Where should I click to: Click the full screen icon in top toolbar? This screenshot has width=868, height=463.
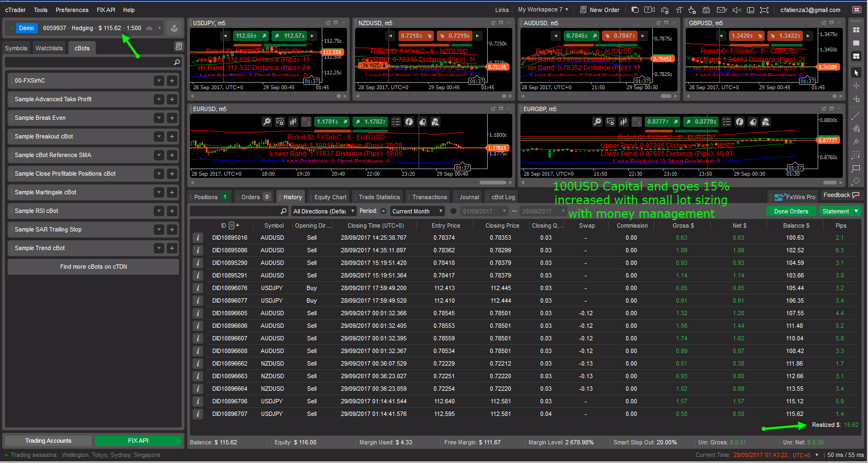tap(765, 10)
